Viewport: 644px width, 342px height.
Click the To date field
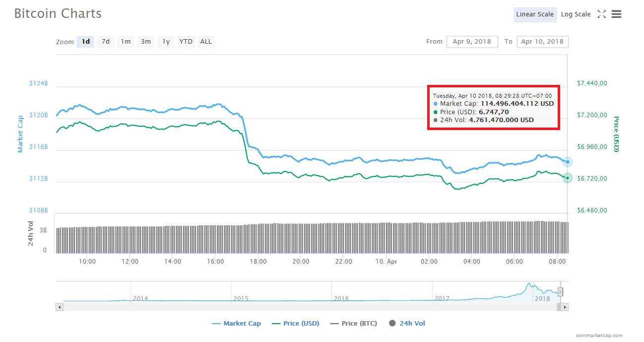click(x=542, y=42)
